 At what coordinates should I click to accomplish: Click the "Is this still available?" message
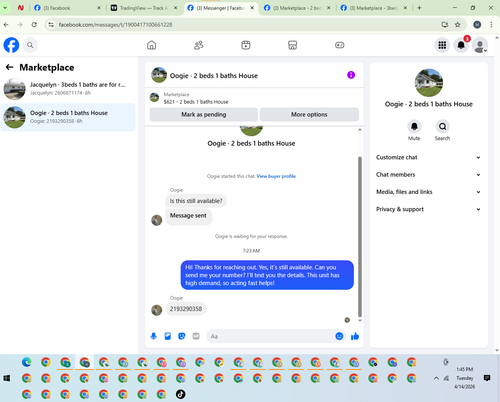(196, 201)
